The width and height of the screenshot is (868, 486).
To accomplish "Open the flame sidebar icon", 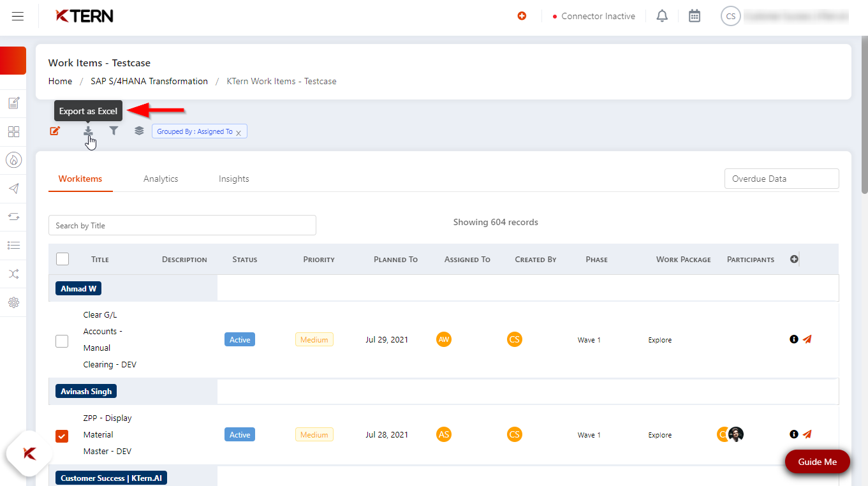I will point(13,159).
